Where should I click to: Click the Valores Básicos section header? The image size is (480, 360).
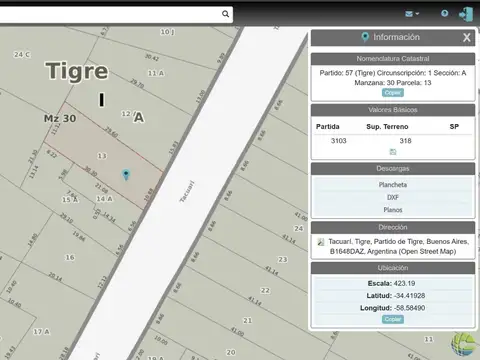tap(393, 110)
